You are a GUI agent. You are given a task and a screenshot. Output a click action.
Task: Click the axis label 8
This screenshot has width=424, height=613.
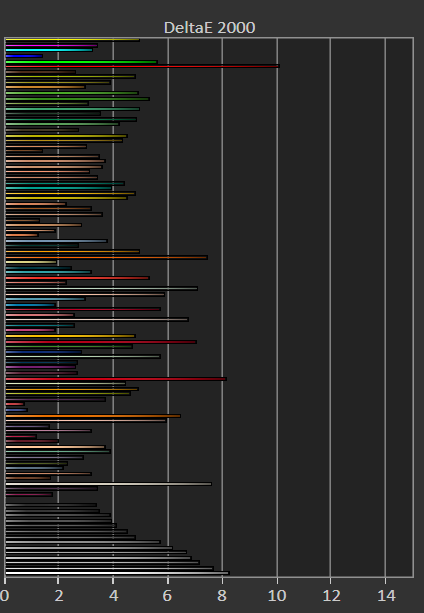click(x=222, y=596)
